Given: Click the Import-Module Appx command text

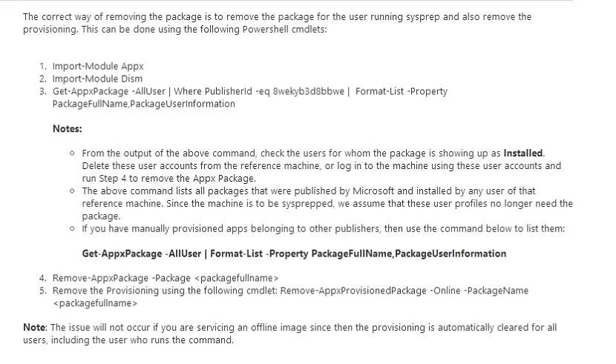Looking at the screenshot, I should point(98,66).
